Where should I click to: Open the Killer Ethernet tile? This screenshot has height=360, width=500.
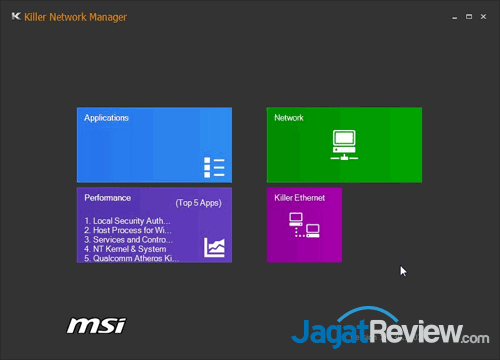tap(304, 225)
